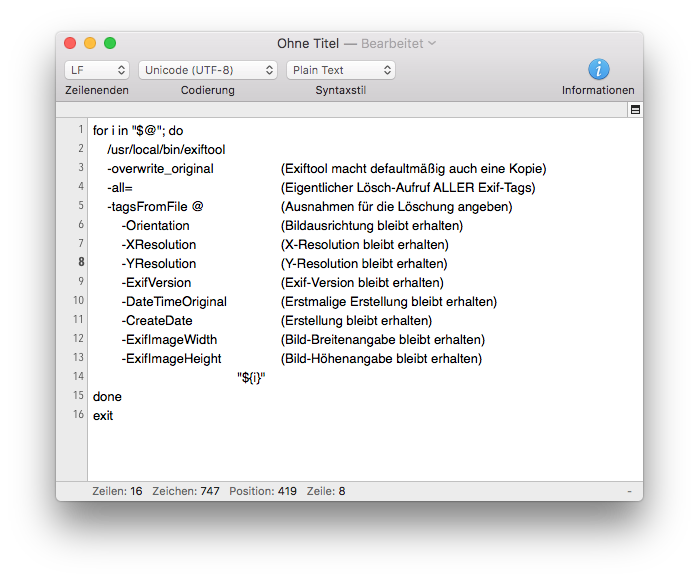Open the Unicode (UTF-8) encoding dropdown
This screenshot has height=581, width=699.
click(208, 70)
